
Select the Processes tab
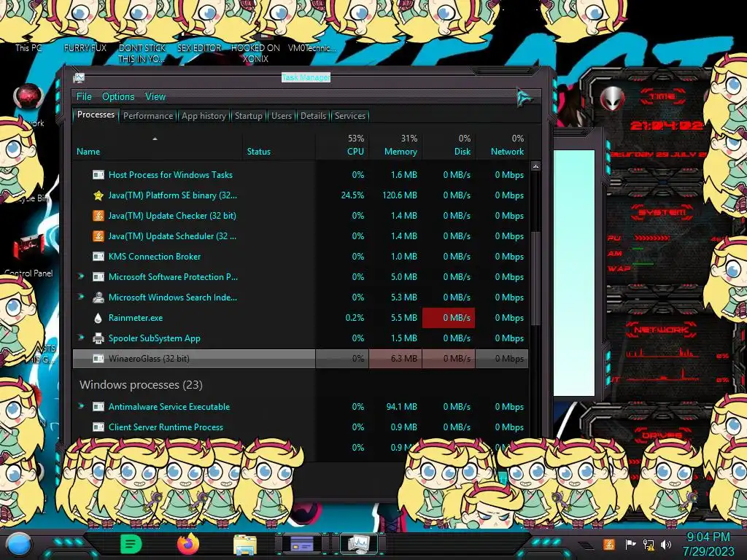coord(96,114)
